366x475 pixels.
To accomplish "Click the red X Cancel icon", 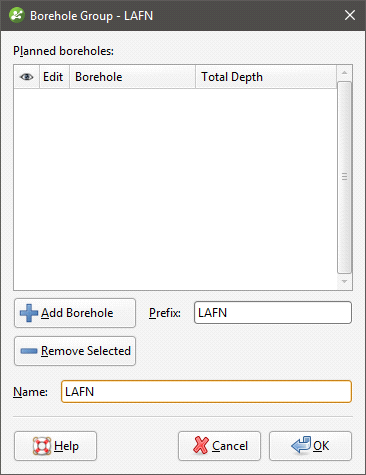I will [201, 445].
